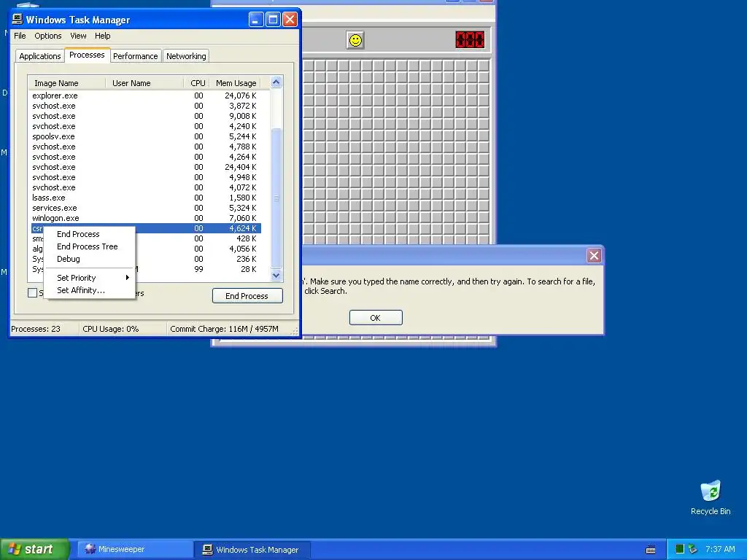Select the winlogon.exe process row
This screenshot has height=560, width=747.
click(146, 218)
